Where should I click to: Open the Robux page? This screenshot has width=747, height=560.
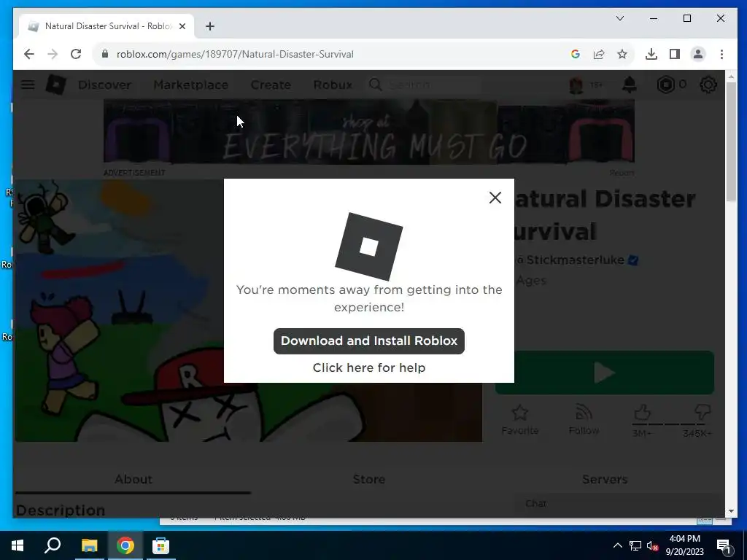click(333, 85)
